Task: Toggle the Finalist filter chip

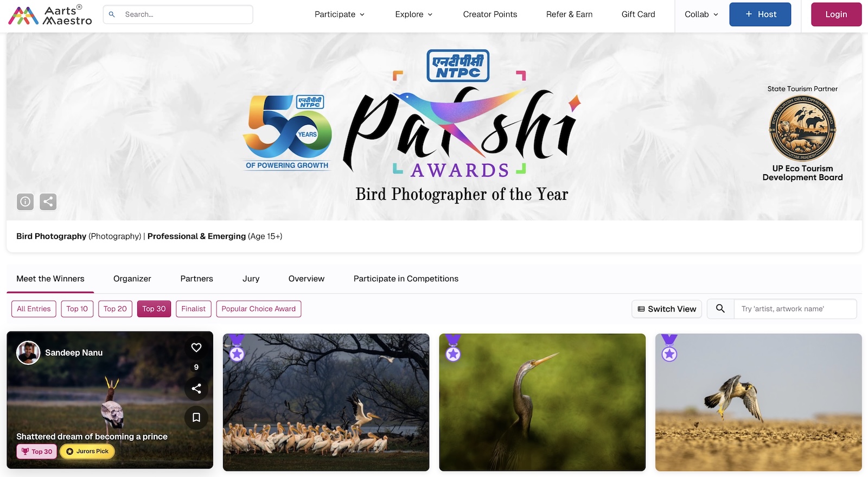Action: coord(194,309)
